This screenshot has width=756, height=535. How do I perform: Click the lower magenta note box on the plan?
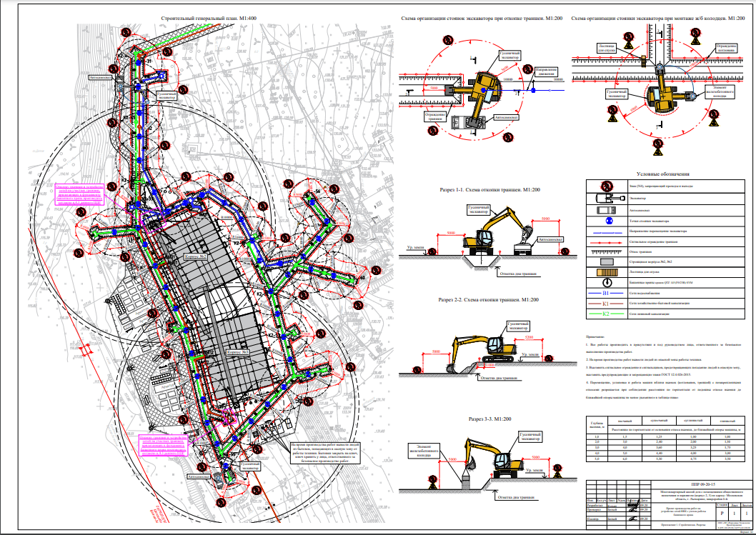(x=164, y=446)
